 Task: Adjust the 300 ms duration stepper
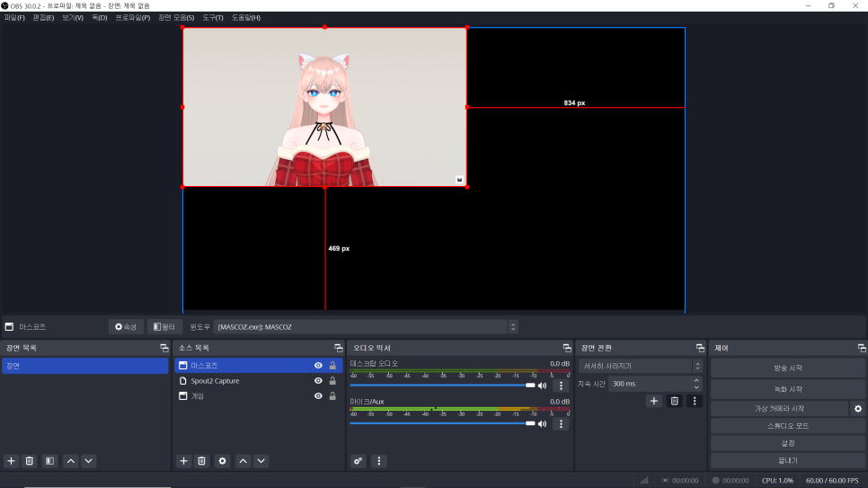pyautogui.click(x=696, y=384)
